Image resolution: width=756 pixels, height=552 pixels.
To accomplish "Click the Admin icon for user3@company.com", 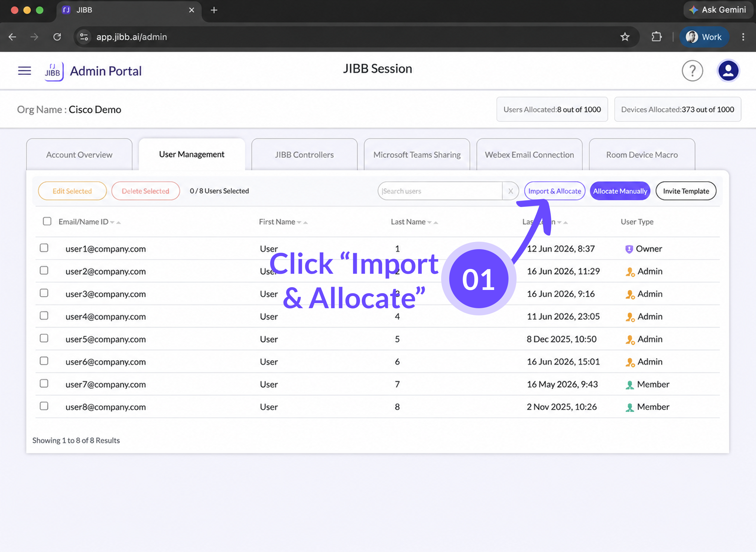I will [630, 295].
